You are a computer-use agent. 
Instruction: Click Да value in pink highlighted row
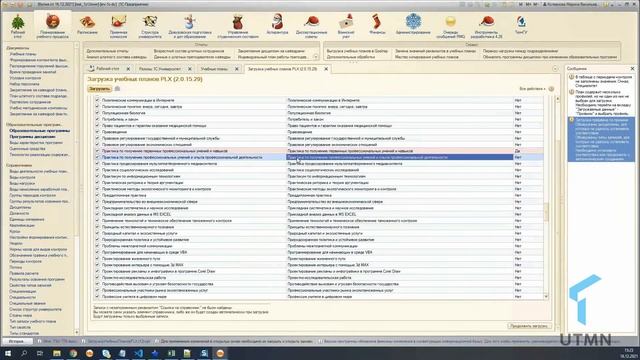(517, 151)
